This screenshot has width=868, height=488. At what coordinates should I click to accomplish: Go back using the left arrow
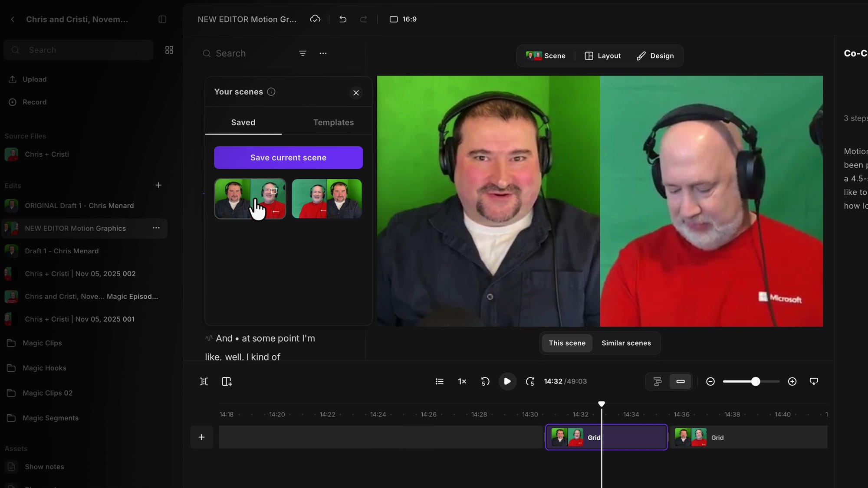click(x=13, y=19)
